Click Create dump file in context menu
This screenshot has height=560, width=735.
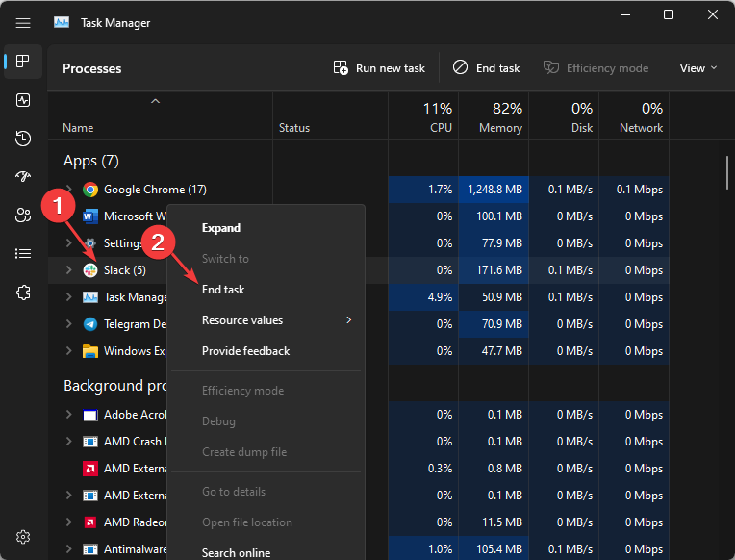[266, 452]
